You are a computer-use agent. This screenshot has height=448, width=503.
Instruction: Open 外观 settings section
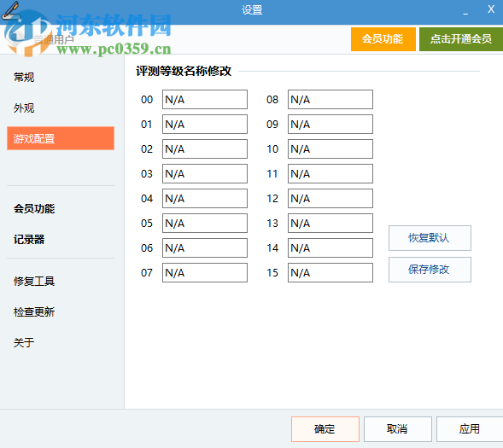click(24, 108)
